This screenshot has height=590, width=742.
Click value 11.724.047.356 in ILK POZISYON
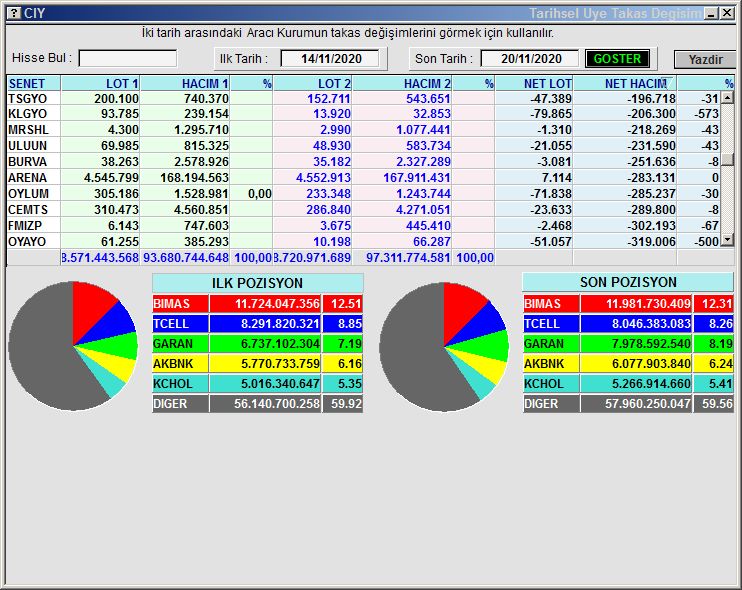pyautogui.click(x=277, y=303)
